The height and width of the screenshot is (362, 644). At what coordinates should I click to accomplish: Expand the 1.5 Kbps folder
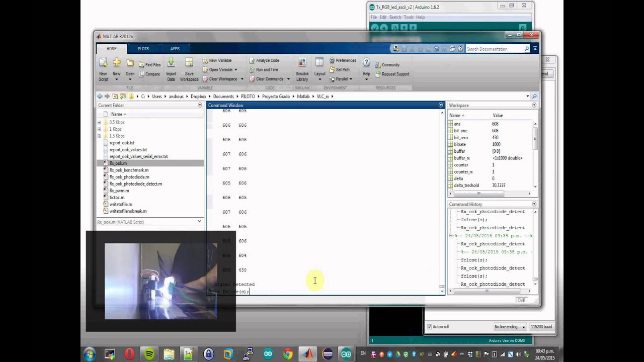coord(99,136)
